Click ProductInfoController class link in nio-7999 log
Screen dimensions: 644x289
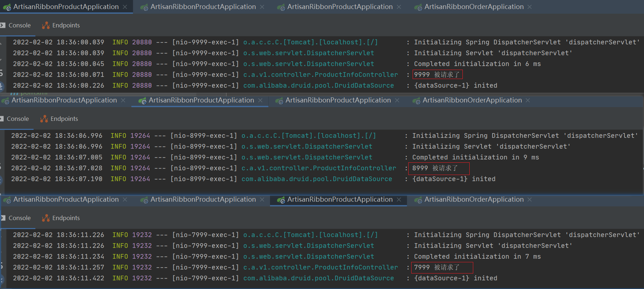[x=321, y=267]
